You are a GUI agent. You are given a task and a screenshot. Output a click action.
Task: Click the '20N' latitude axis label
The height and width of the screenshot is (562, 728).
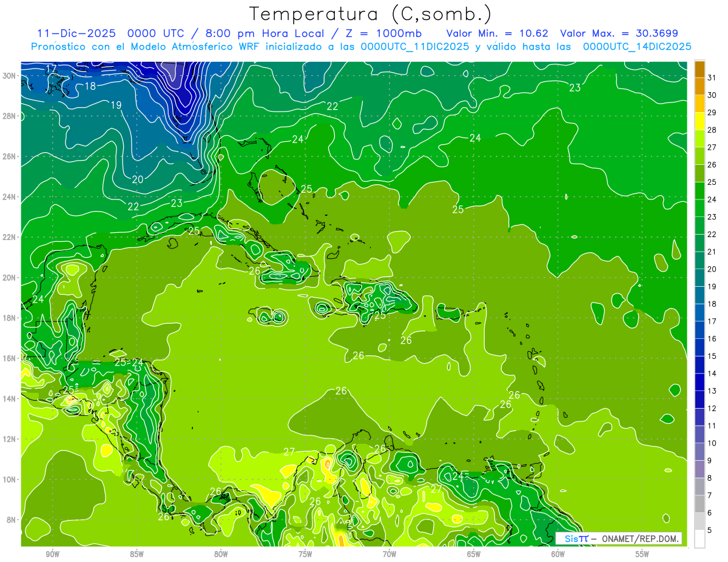click(x=8, y=278)
